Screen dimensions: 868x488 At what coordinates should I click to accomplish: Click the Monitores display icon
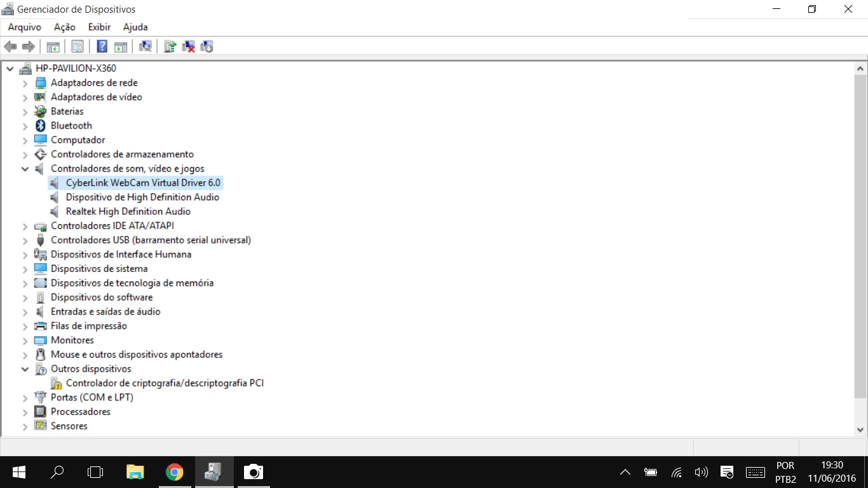41,340
